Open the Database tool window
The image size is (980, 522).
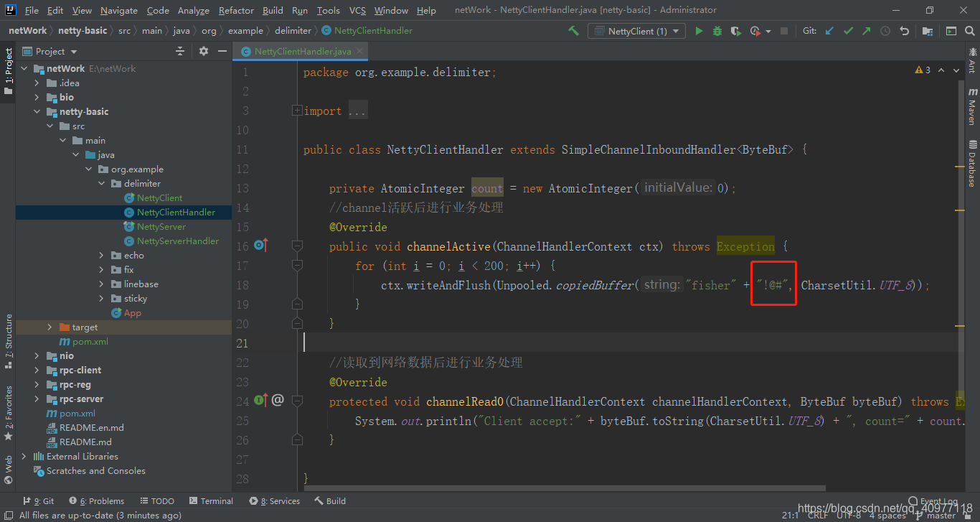click(x=973, y=163)
